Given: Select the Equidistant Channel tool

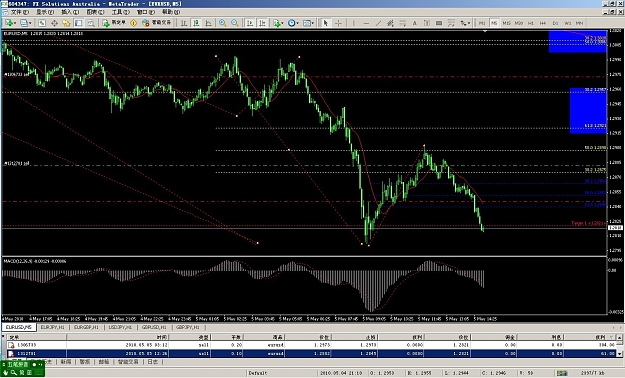Looking at the screenshot, I should coord(390,23).
